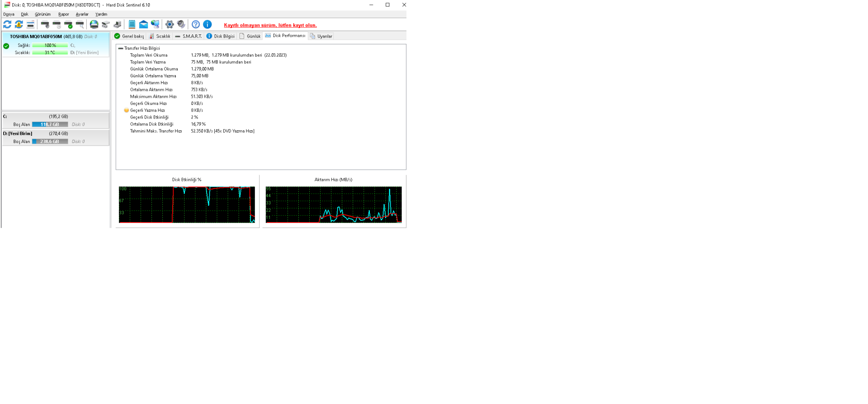Click the disk with speaker toolbar icon
Viewport: 868px width, 404px height.
(x=45, y=24)
